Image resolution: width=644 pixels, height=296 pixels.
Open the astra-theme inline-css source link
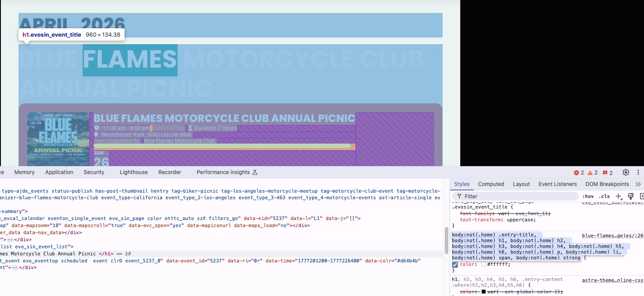coord(612,280)
